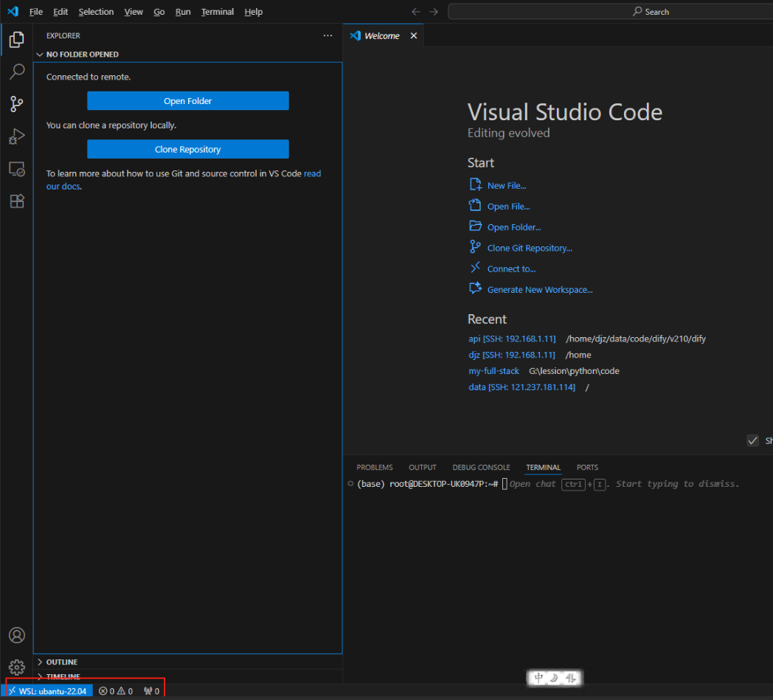The width and height of the screenshot is (773, 700).
Task: Select the TERMINAL panel tab
Action: (544, 468)
